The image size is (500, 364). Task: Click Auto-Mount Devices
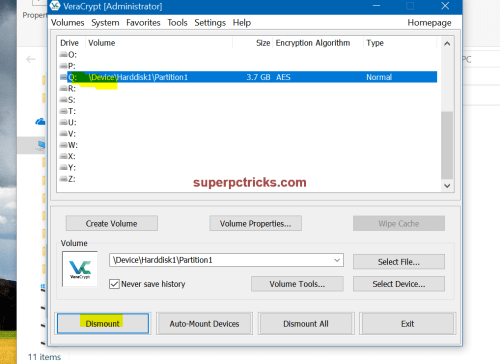coord(204,323)
